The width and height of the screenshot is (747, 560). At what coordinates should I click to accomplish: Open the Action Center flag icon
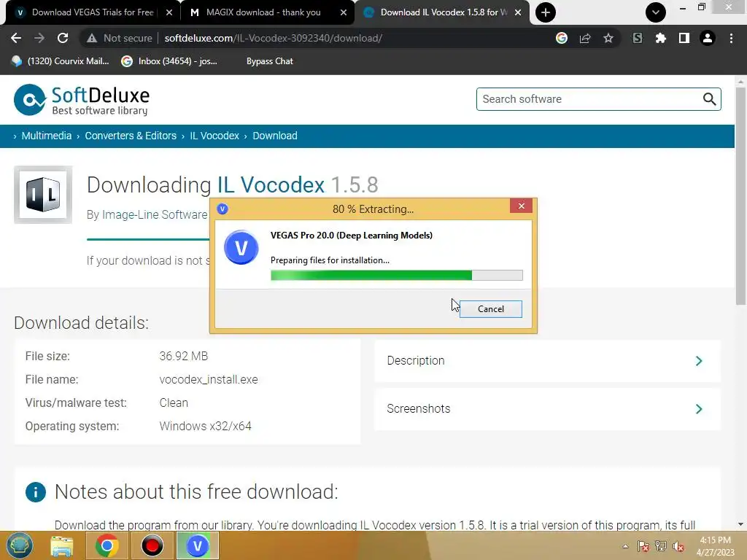coord(643,546)
